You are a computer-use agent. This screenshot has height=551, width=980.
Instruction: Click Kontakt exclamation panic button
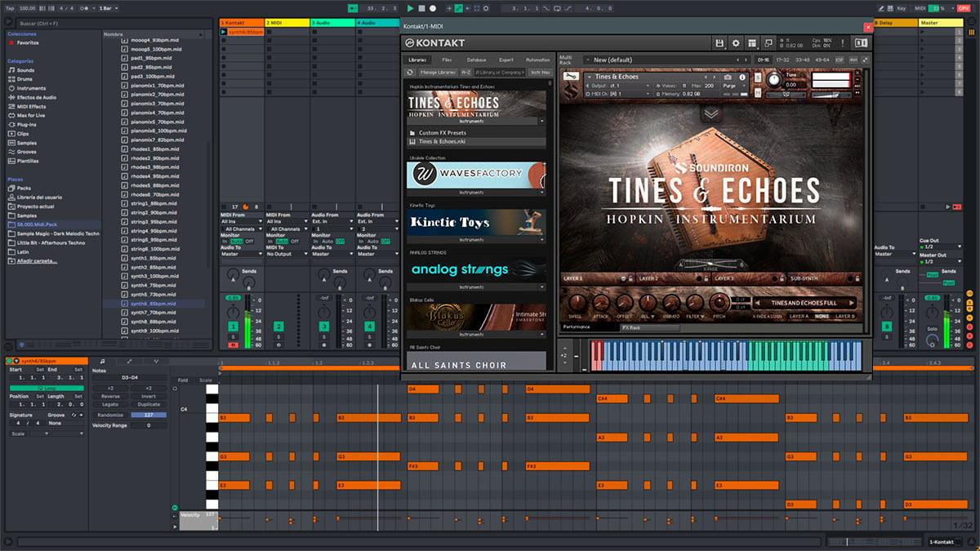(x=844, y=42)
